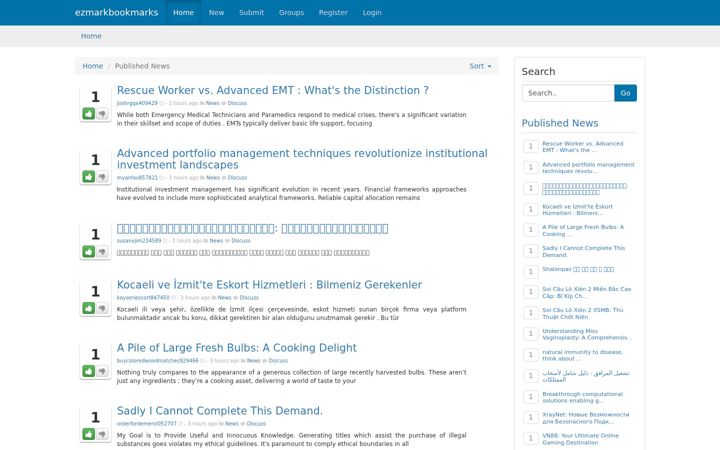Image resolution: width=720 pixels, height=450 pixels.
Task: Open Advanced portfolio management techniques article title
Action: tap(302, 159)
